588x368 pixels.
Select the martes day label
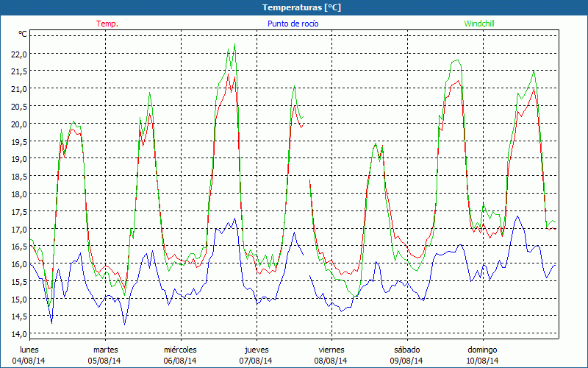(105, 350)
